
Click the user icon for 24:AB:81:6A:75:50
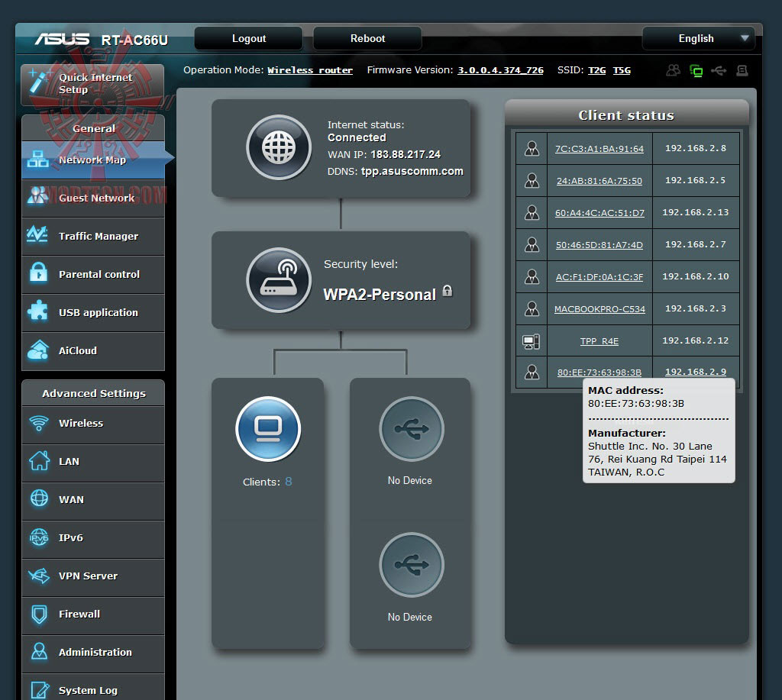click(x=532, y=180)
